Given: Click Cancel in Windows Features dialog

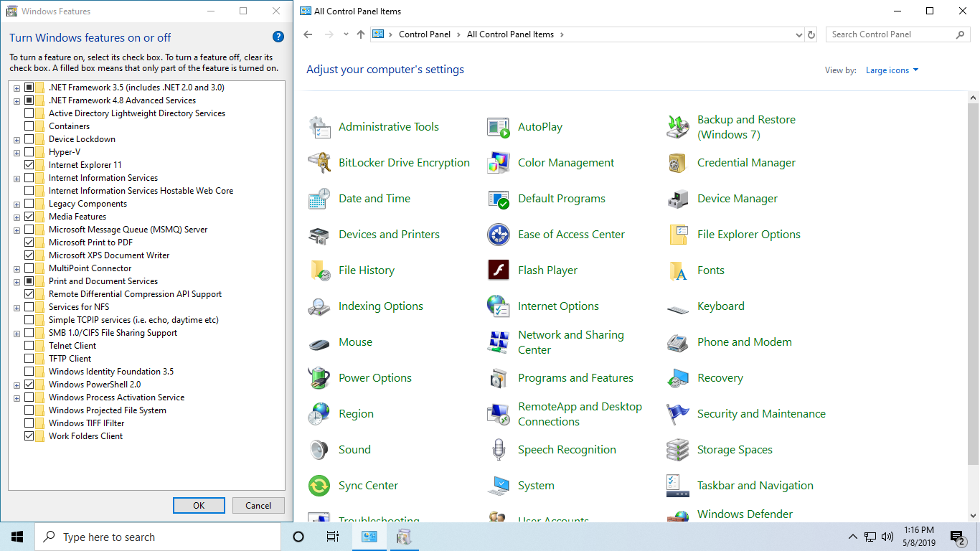Looking at the screenshot, I should pos(258,505).
